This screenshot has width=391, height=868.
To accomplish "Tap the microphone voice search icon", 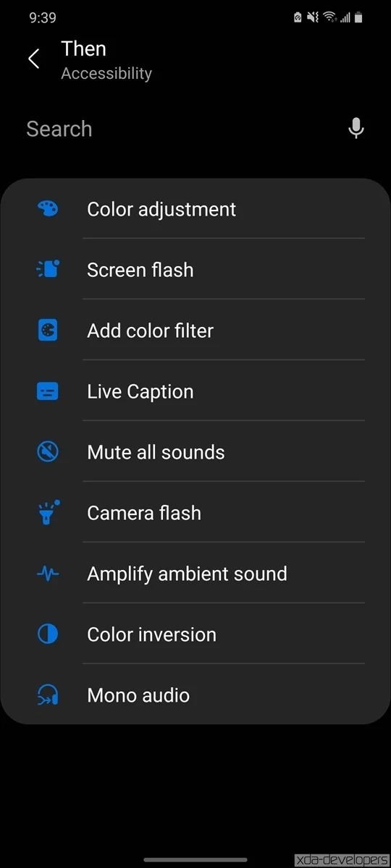I will coord(356,129).
